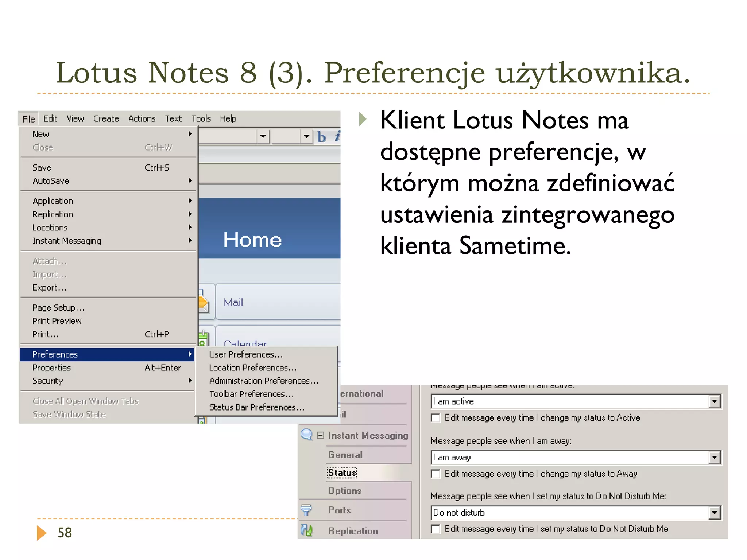Open the 'Do not disturb' message dropdown
Viewport: 747px width, 560px height.
coord(714,513)
